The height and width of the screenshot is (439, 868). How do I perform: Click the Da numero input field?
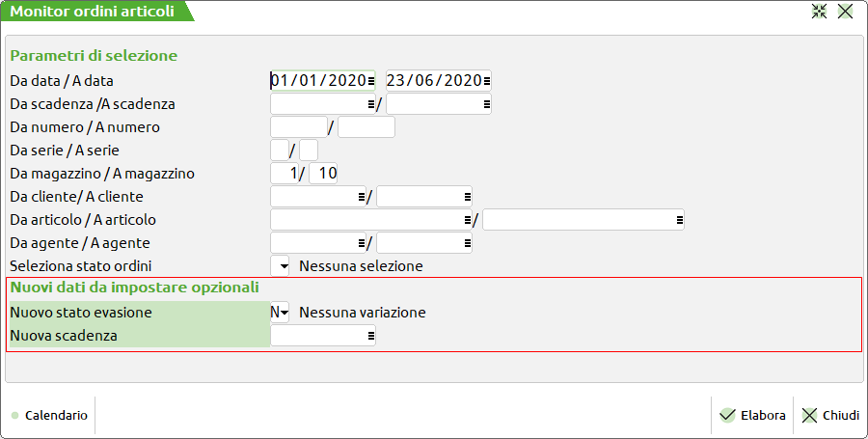(x=299, y=126)
